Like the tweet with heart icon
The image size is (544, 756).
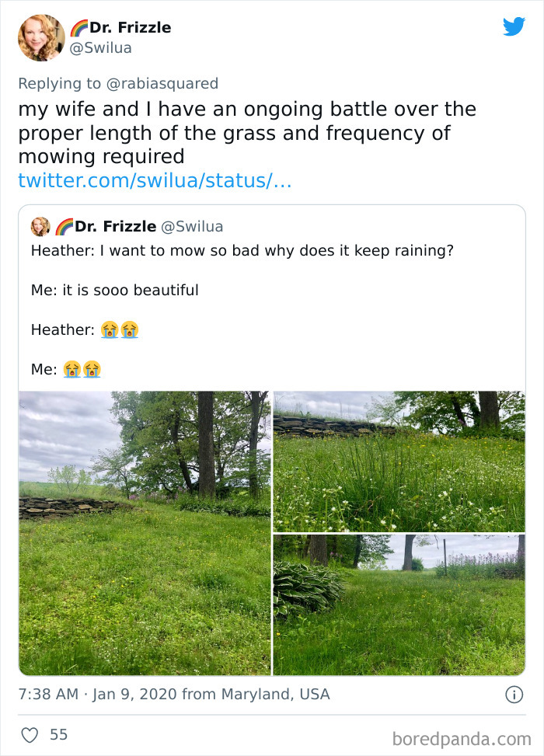31,734
